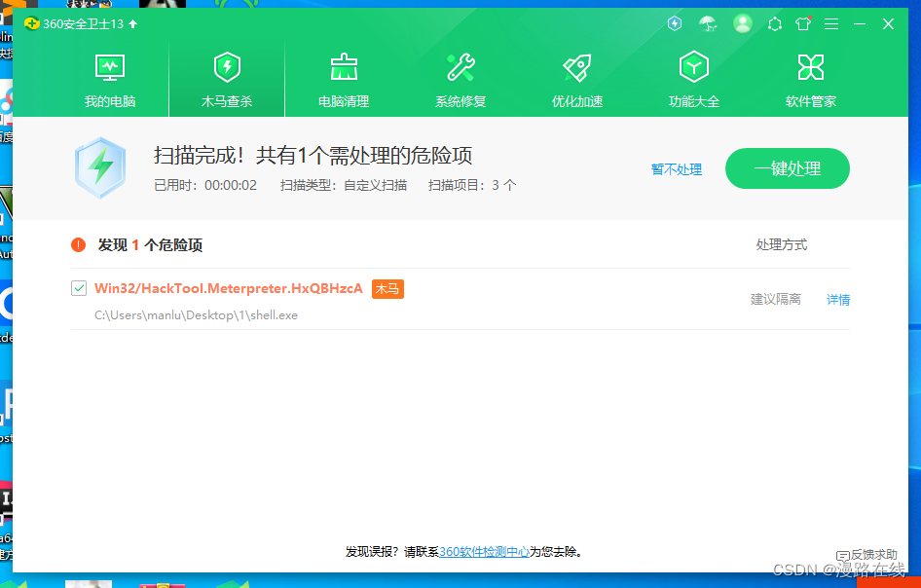This screenshot has height=588, width=921.
Task: Click the 扫描类型：自定义扫描 text
Action: (344, 186)
